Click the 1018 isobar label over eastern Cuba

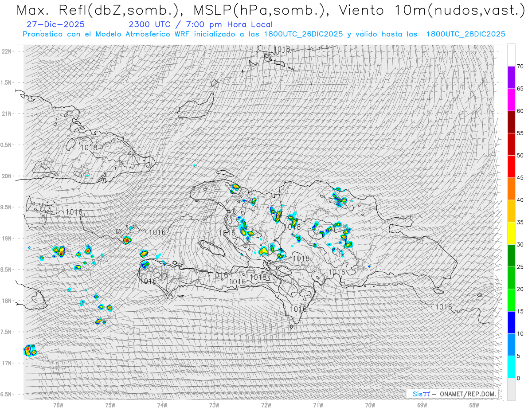coord(89,148)
